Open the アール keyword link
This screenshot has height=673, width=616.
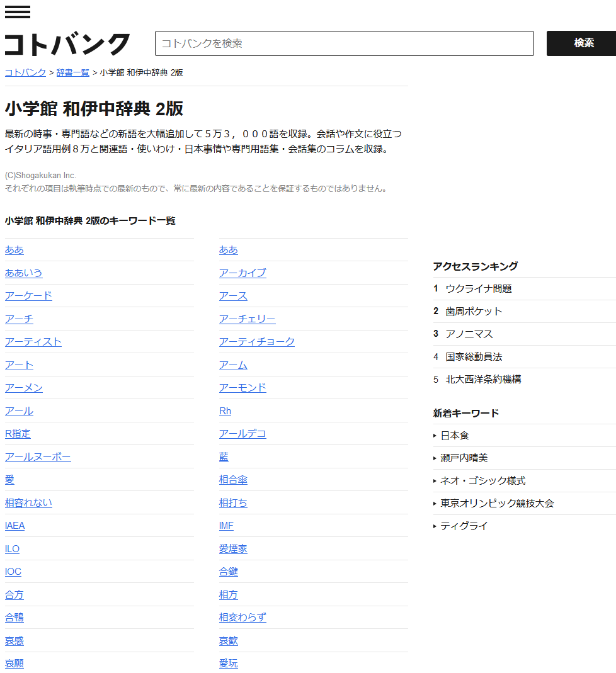[19, 410]
